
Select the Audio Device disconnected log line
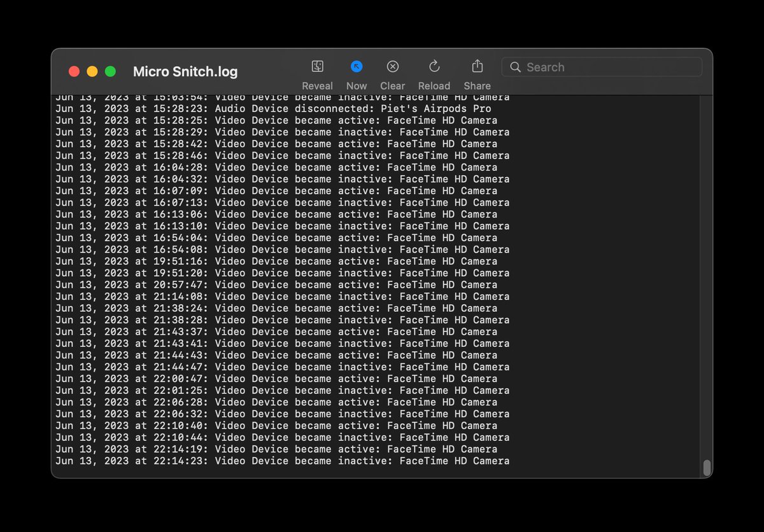pos(273,109)
